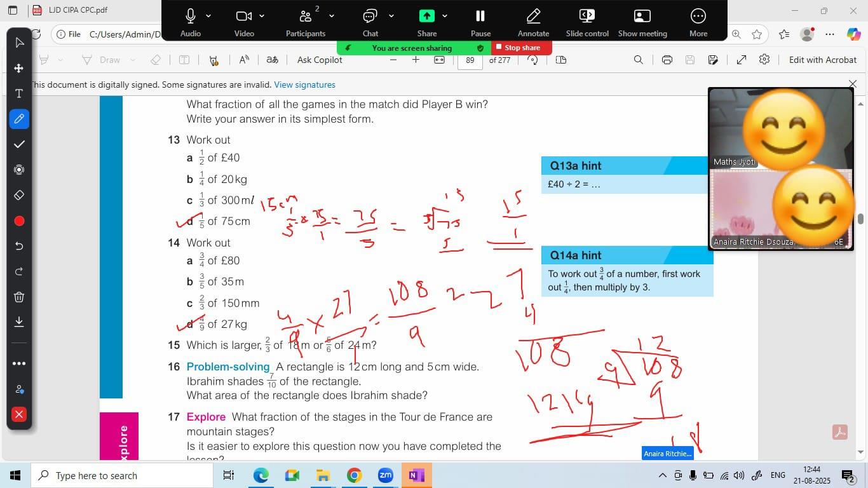Screen dimensions: 868x488
Task: Pause the screen share
Action: point(480,17)
